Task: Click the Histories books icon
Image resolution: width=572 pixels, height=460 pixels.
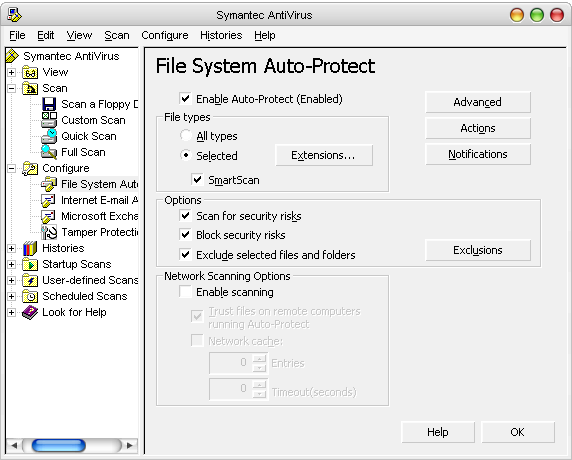Action: (30, 248)
